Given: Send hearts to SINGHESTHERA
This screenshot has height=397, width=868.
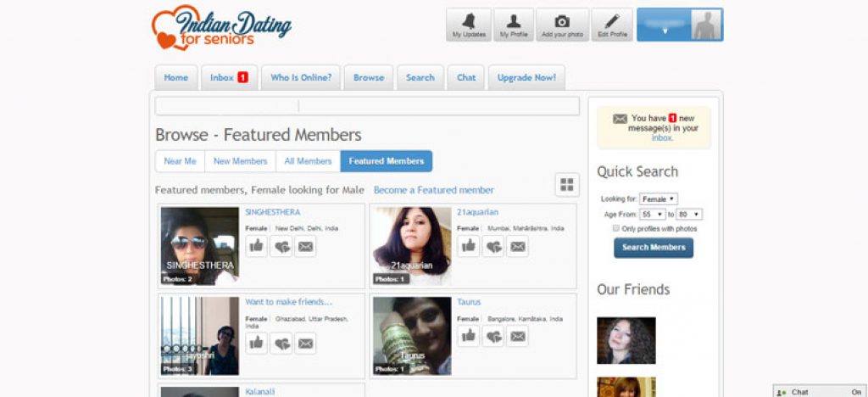Looking at the screenshot, I should 281,246.
